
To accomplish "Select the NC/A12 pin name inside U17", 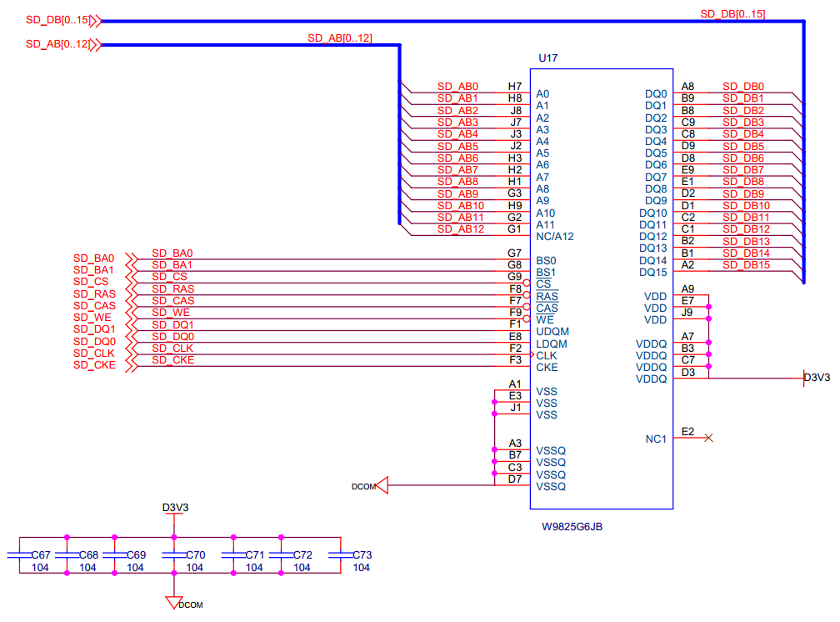I will click(x=555, y=237).
